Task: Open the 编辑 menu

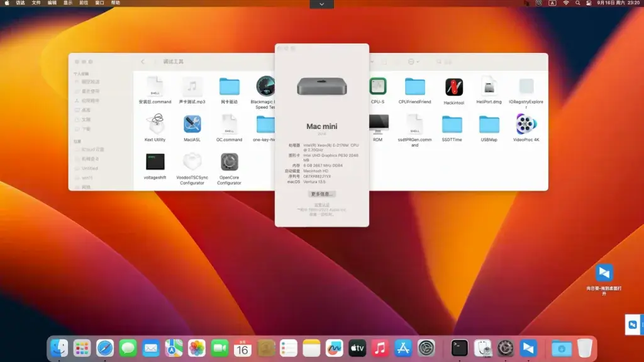Action: pyautogui.click(x=52, y=3)
